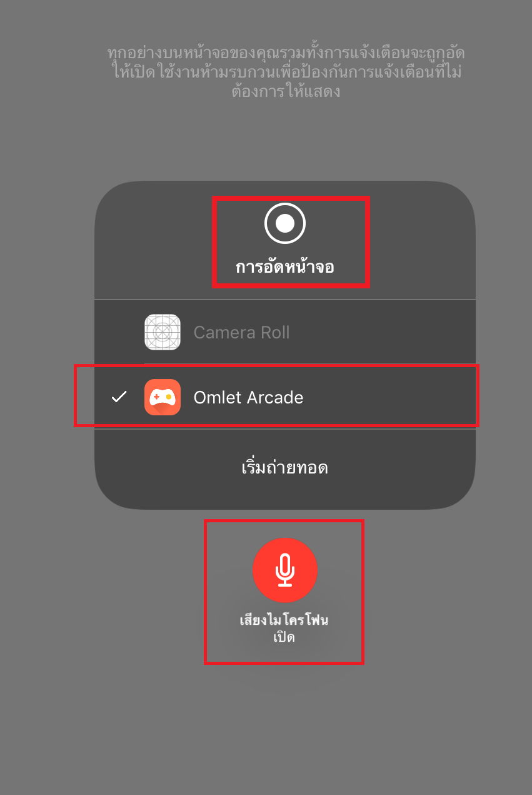Tap the การอัดหน้าจอ title text
Screen dimensions: 532x795
click(284, 268)
